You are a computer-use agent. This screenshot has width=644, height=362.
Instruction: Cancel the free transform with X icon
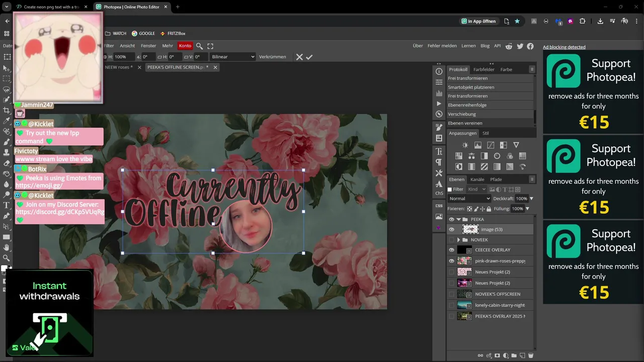(x=299, y=57)
